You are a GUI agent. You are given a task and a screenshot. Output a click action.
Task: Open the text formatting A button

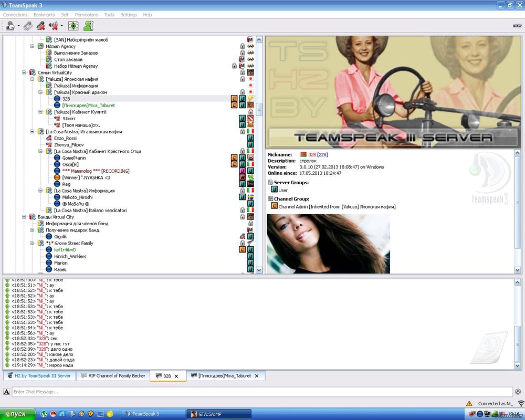click(6, 392)
